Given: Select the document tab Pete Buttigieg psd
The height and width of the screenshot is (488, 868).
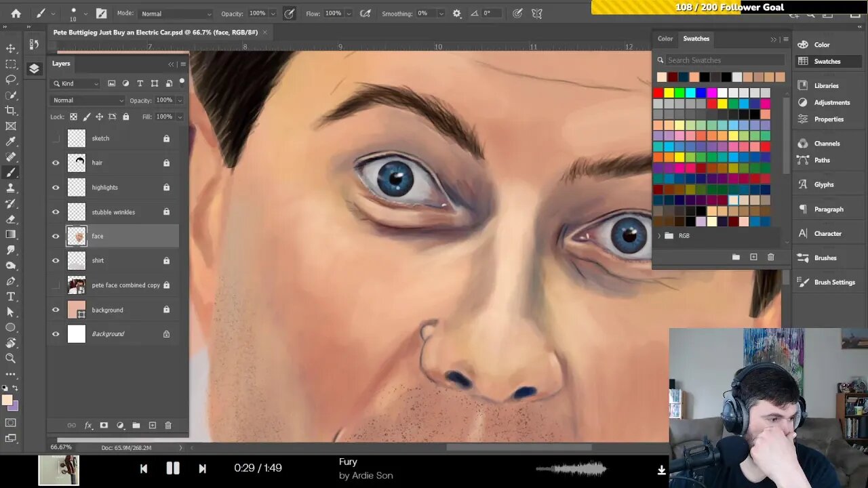Looking at the screenshot, I should tap(156, 32).
